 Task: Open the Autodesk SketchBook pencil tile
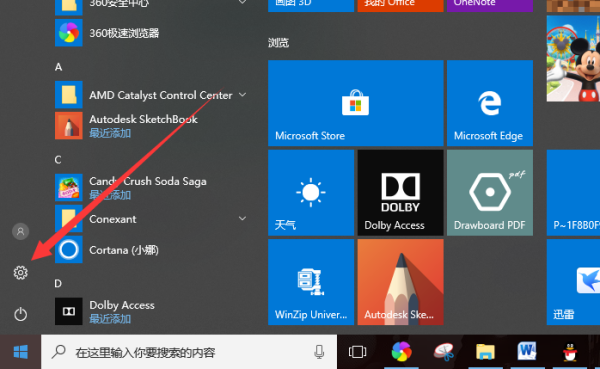pyautogui.click(x=400, y=282)
